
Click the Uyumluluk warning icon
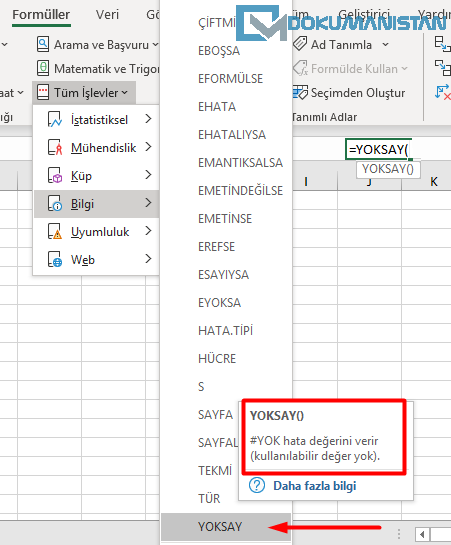(55, 231)
